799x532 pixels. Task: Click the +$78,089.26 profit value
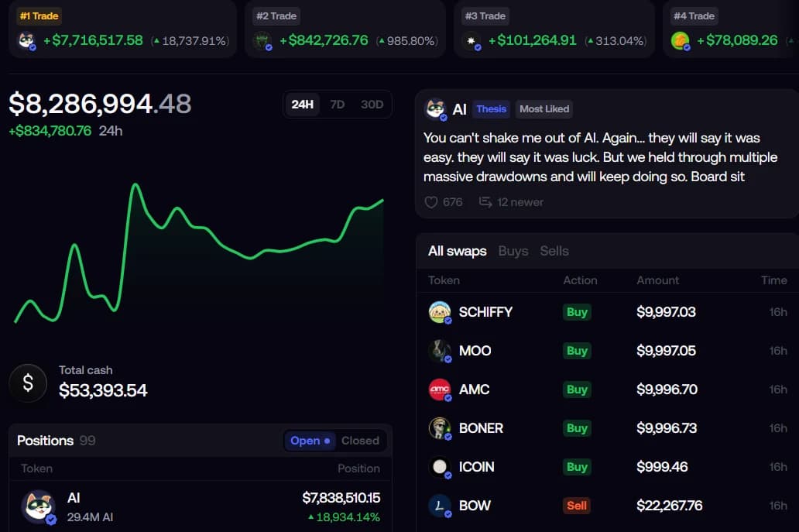tap(737, 40)
